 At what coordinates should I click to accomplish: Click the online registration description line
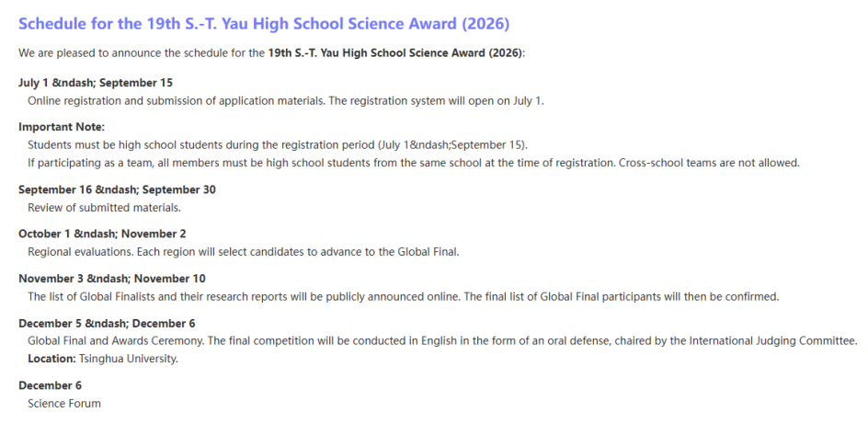pyautogui.click(x=285, y=100)
